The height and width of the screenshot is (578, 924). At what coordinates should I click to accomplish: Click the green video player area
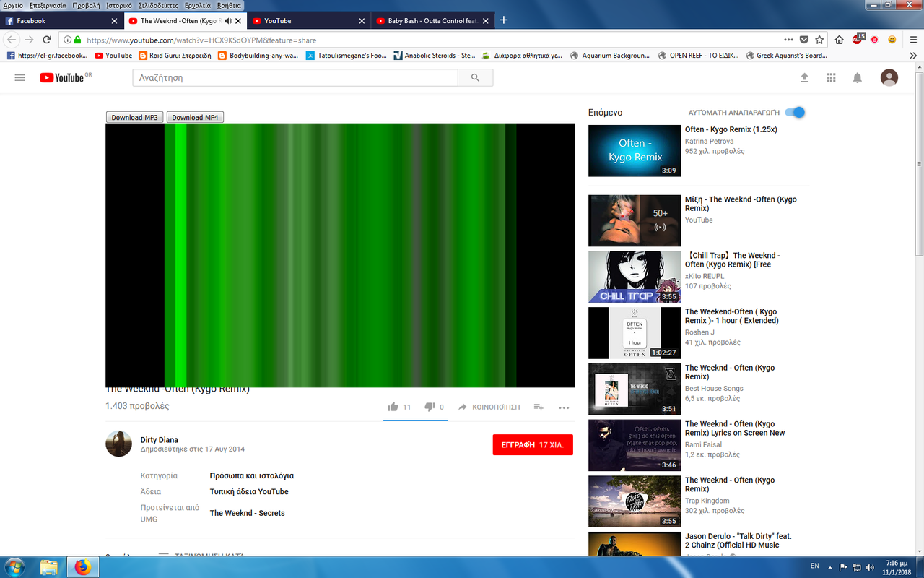pyautogui.click(x=340, y=255)
